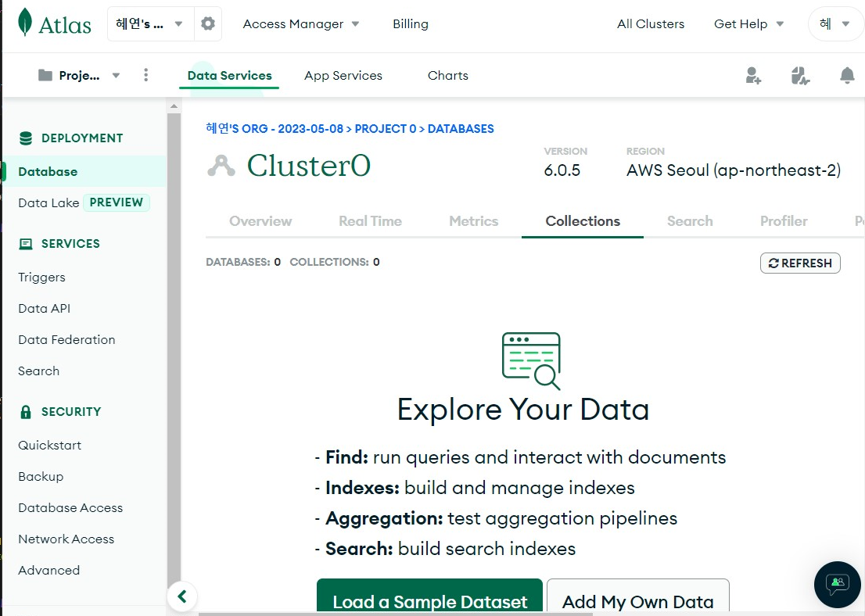Click the PREVIEW badge
Screen dimensions: 865x616
coord(117,202)
